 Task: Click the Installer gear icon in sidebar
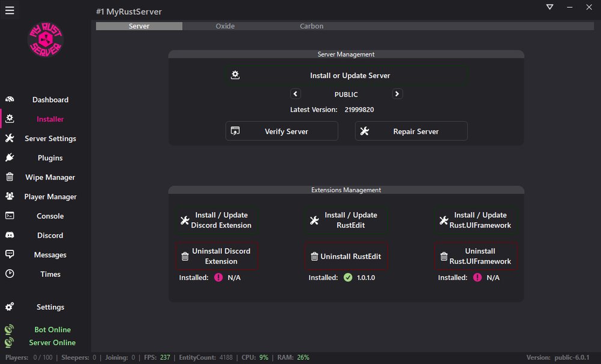pos(10,119)
